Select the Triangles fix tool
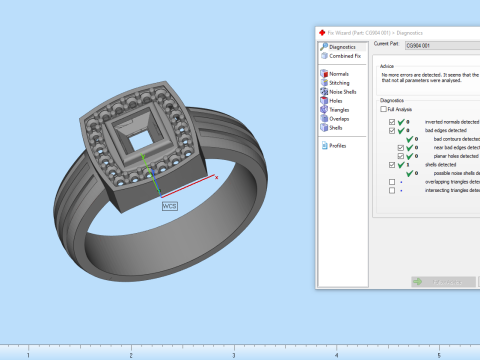480x360 pixels. pyautogui.click(x=335, y=110)
